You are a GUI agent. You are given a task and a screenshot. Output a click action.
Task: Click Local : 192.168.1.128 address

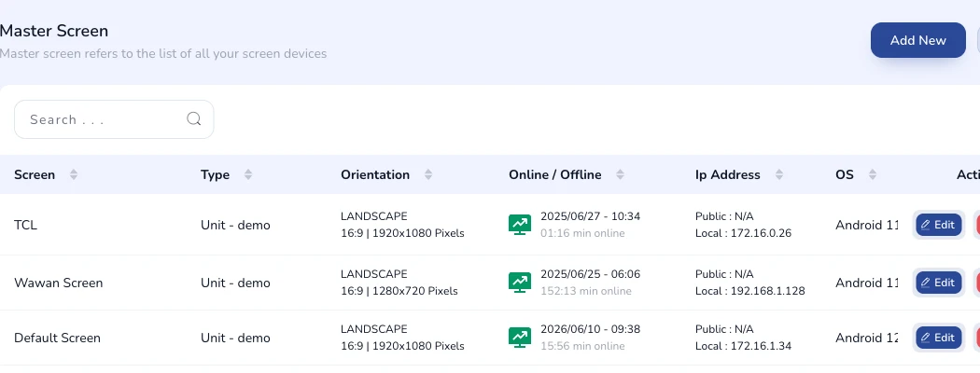tap(750, 291)
